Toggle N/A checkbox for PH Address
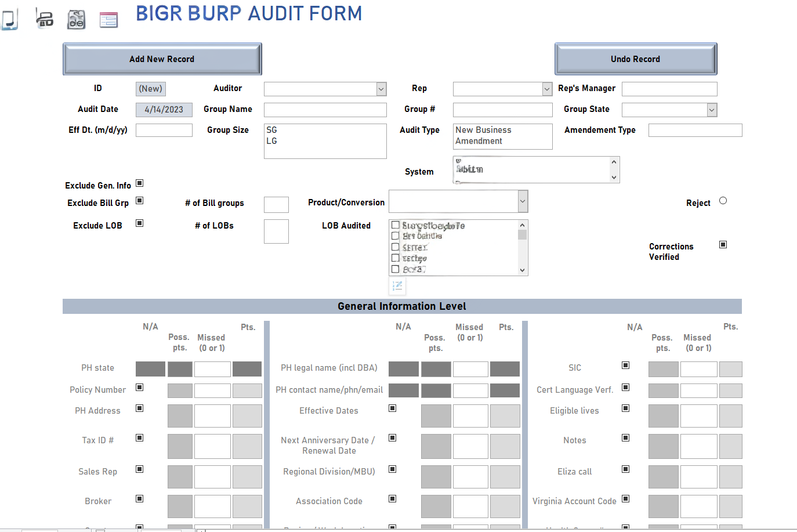 coord(140,408)
